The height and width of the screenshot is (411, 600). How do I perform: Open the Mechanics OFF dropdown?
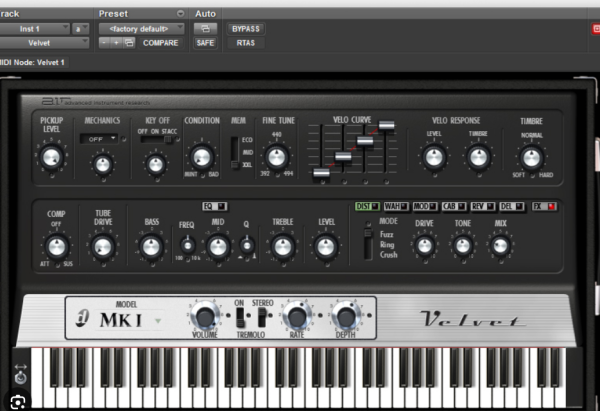[101, 139]
